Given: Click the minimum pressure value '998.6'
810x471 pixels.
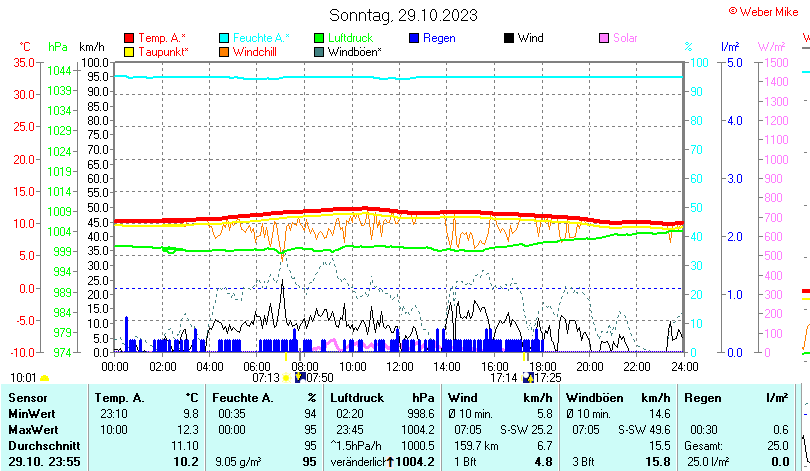Looking at the screenshot, I should pos(420,414).
